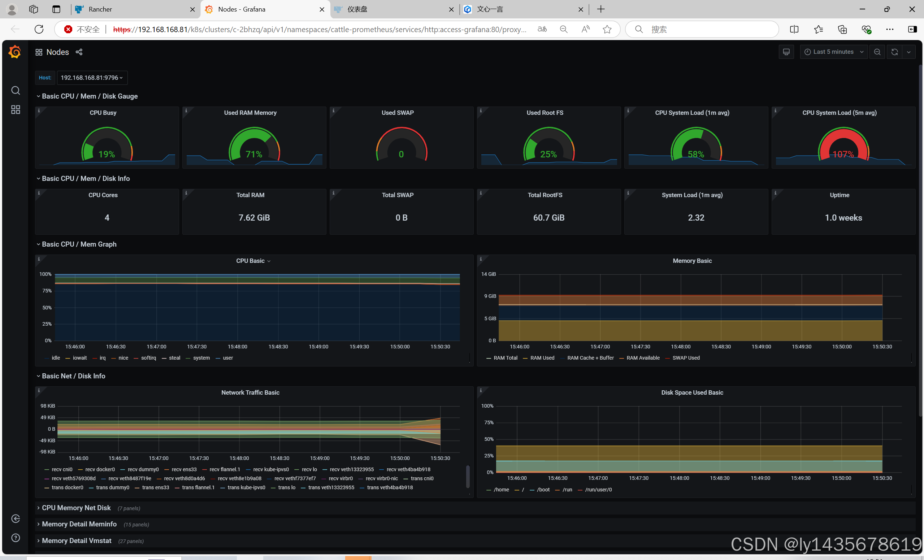Open a new browser tab

coord(601,9)
